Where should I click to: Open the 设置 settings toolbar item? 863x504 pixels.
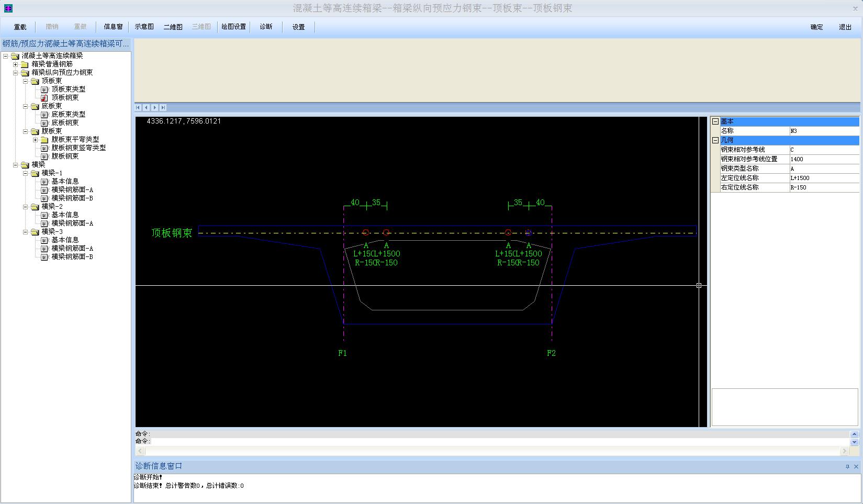point(298,27)
